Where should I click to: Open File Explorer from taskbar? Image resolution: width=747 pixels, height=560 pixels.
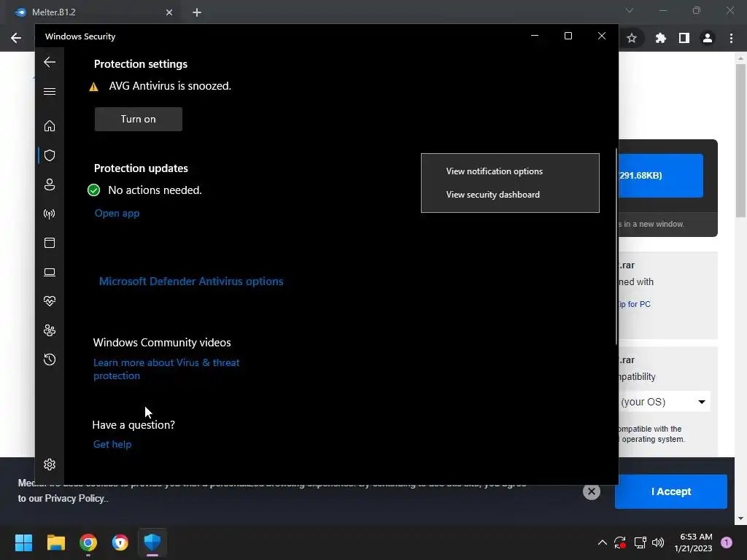[55, 542]
